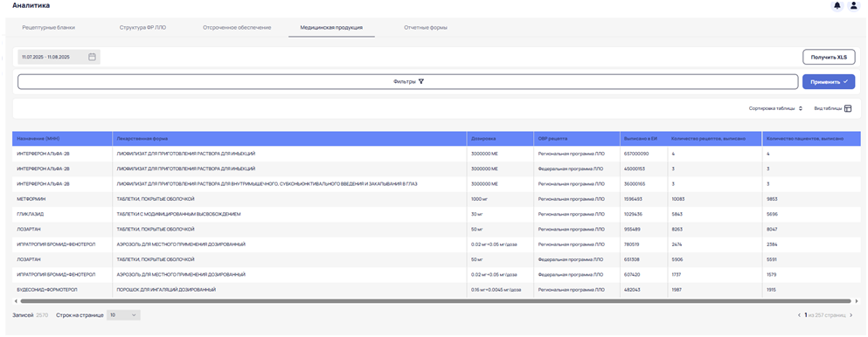Open calendar icon in date range field

[x=93, y=57]
